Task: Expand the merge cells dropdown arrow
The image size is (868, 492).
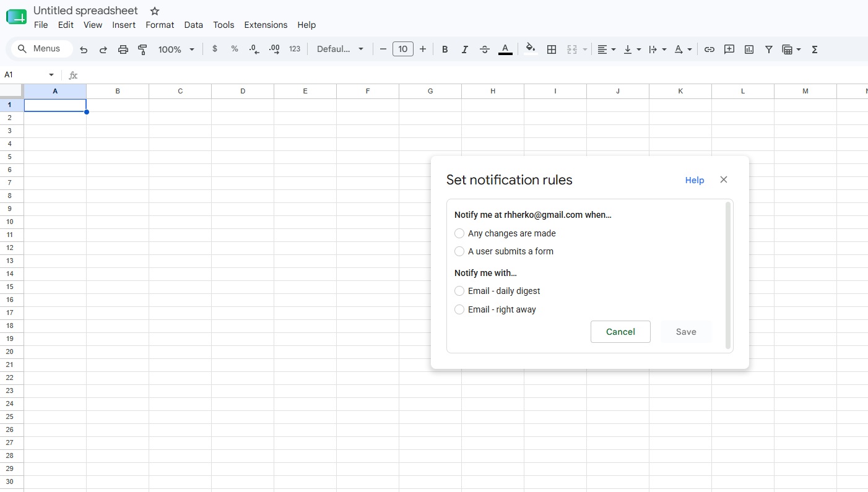Action: click(585, 50)
